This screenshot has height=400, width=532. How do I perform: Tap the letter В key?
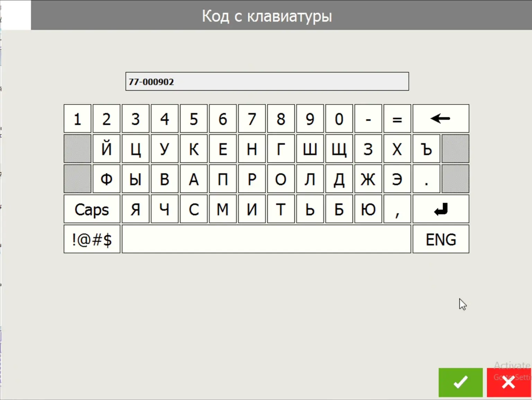pos(165,179)
